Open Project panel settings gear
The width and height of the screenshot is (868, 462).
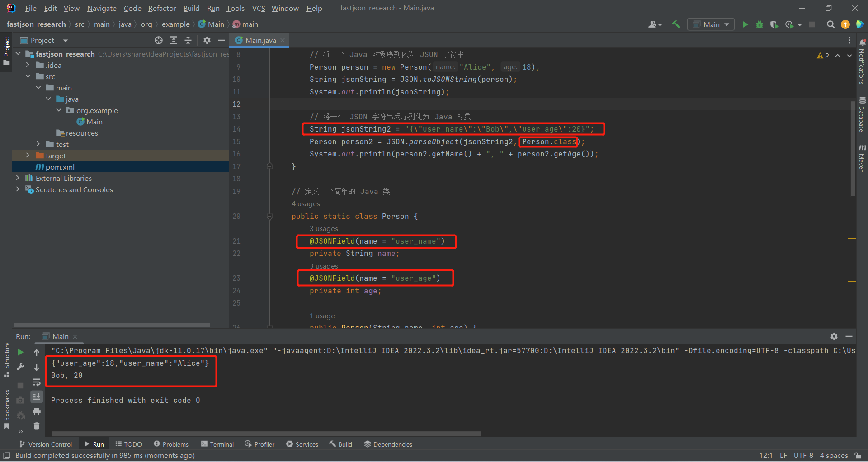[207, 40]
